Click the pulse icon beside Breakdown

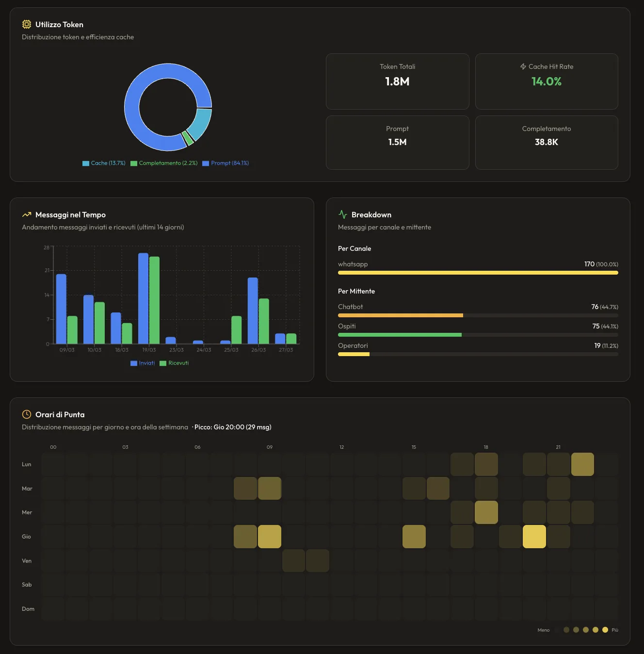coord(343,214)
